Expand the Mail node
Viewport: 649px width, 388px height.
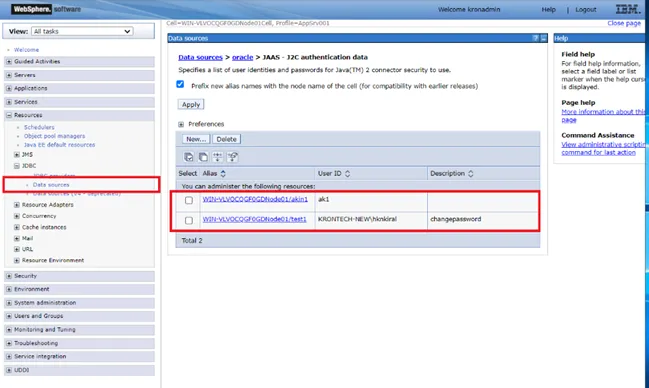coord(17,239)
